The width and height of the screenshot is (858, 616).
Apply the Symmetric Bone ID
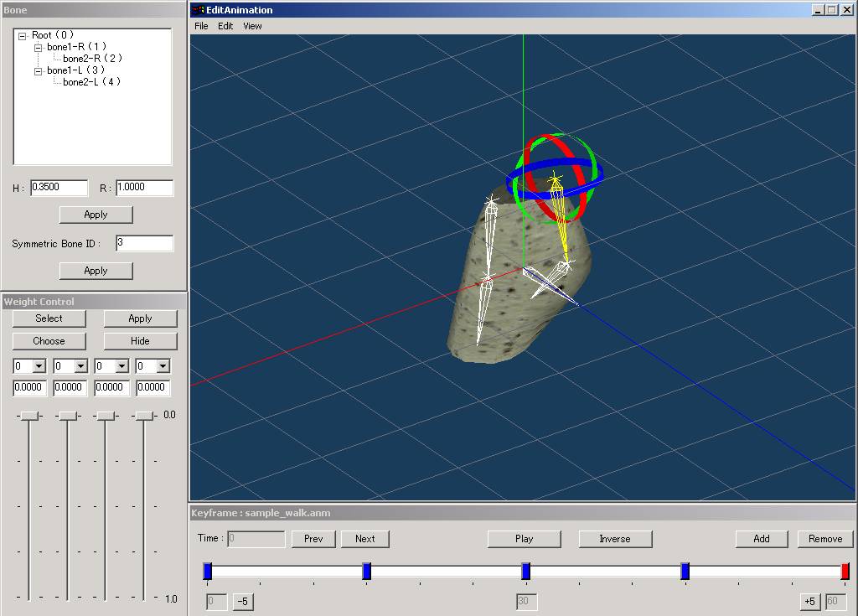[96, 271]
